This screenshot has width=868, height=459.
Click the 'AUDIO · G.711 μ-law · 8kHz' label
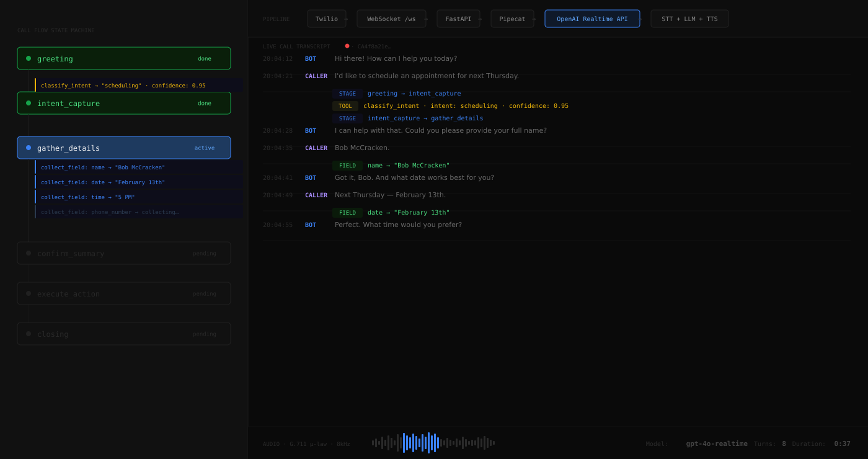(306, 444)
